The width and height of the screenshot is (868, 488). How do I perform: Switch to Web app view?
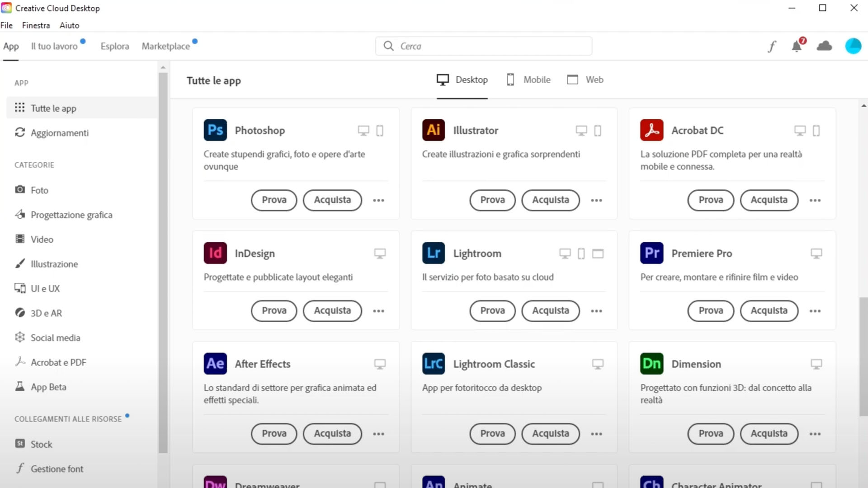(x=585, y=79)
